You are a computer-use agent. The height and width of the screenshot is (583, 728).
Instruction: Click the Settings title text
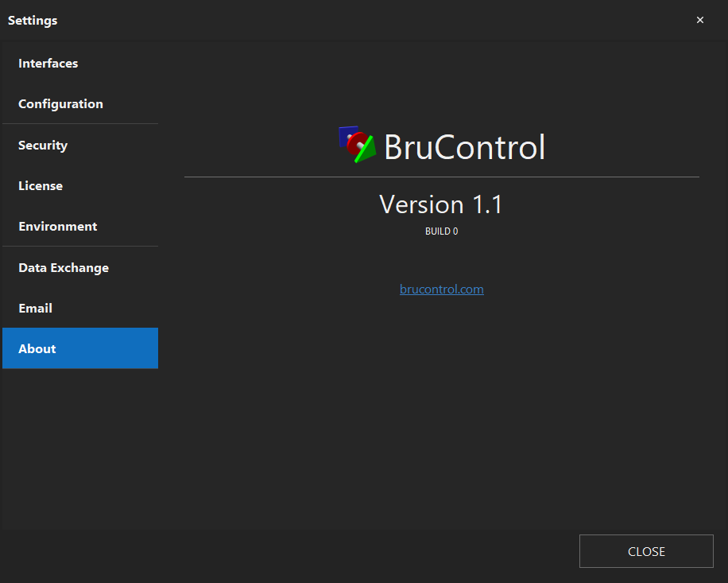tap(33, 21)
